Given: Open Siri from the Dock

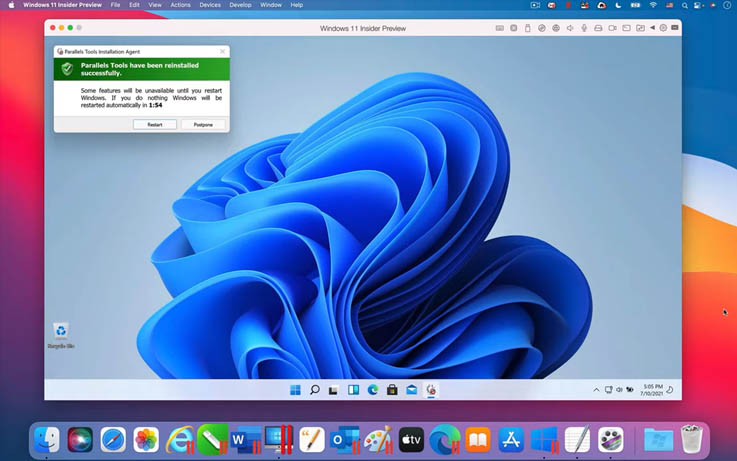Looking at the screenshot, I should click(80, 439).
